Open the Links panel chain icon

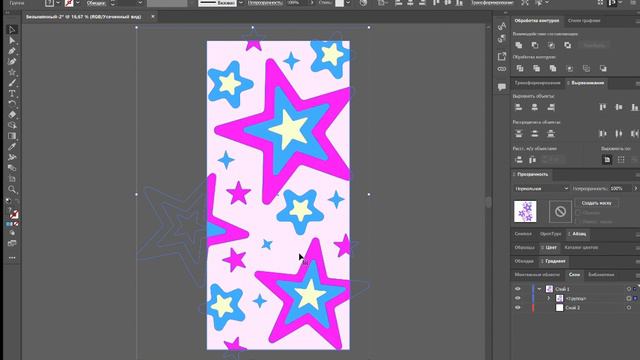(x=502, y=69)
